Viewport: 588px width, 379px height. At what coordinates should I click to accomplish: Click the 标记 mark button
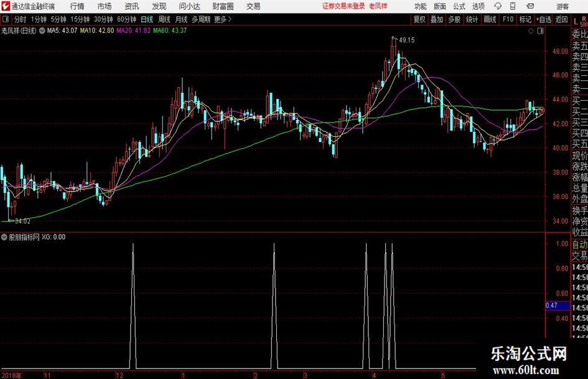(x=525, y=19)
